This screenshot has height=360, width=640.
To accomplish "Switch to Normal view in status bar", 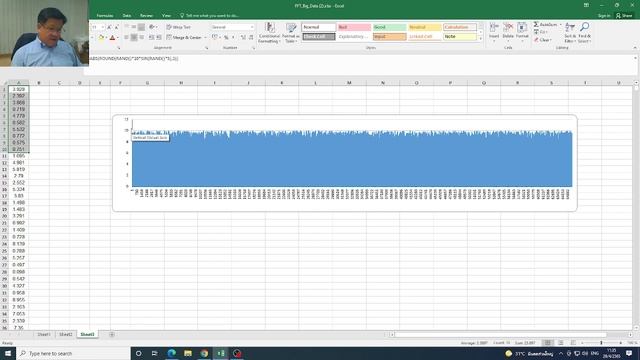I will (x=548, y=343).
